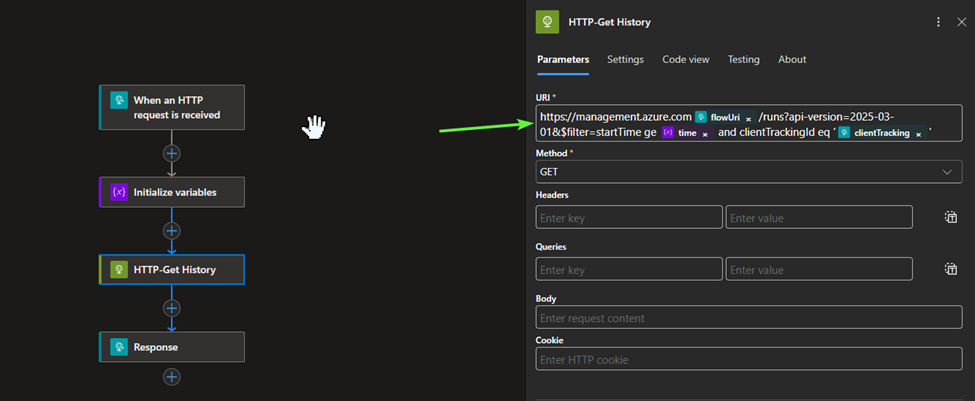Screen dimensions: 975x401
Task: Click the Queries 'Enter value' field
Action: [819, 269]
